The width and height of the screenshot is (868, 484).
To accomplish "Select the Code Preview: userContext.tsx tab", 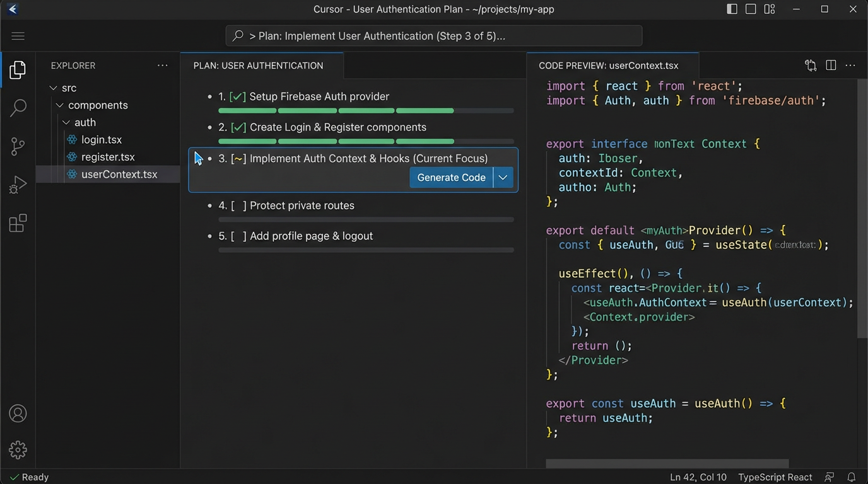I will pos(609,65).
